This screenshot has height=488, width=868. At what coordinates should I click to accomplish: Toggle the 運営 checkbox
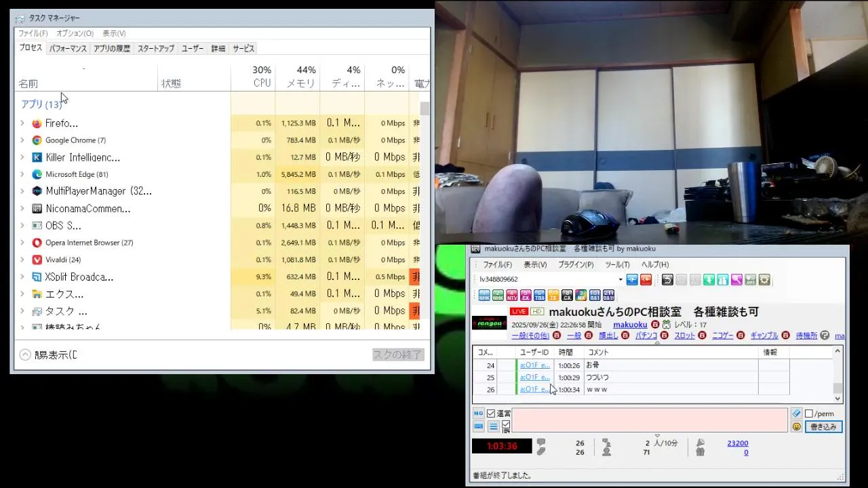[491, 413]
